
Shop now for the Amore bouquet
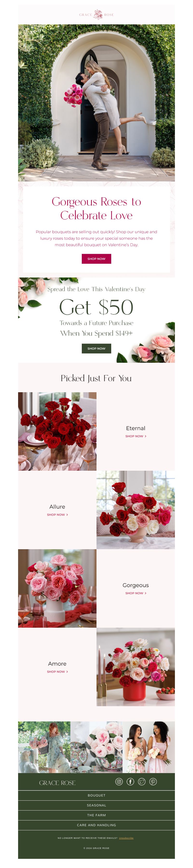pyautogui.click(x=57, y=672)
